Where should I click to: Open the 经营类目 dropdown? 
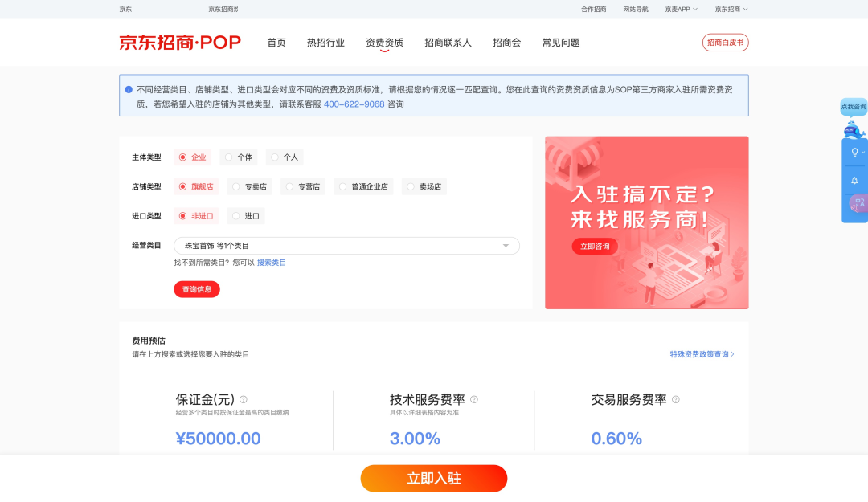pos(346,246)
